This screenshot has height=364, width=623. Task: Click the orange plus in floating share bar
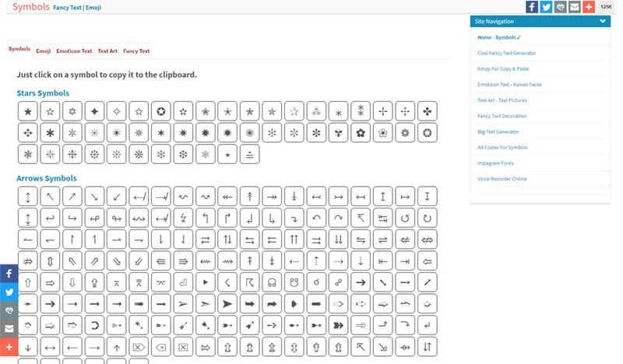pyautogui.click(x=9, y=347)
